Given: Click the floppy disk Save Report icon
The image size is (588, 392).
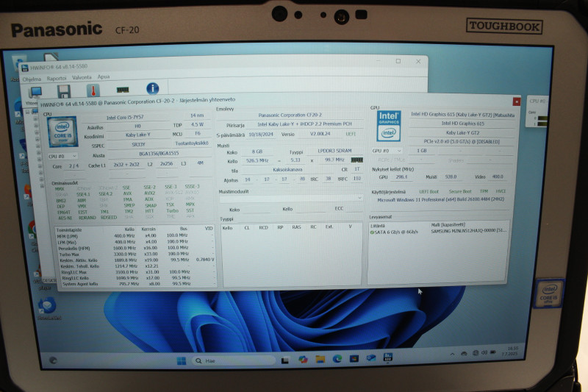Looking at the screenshot, I should click(x=64, y=91).
